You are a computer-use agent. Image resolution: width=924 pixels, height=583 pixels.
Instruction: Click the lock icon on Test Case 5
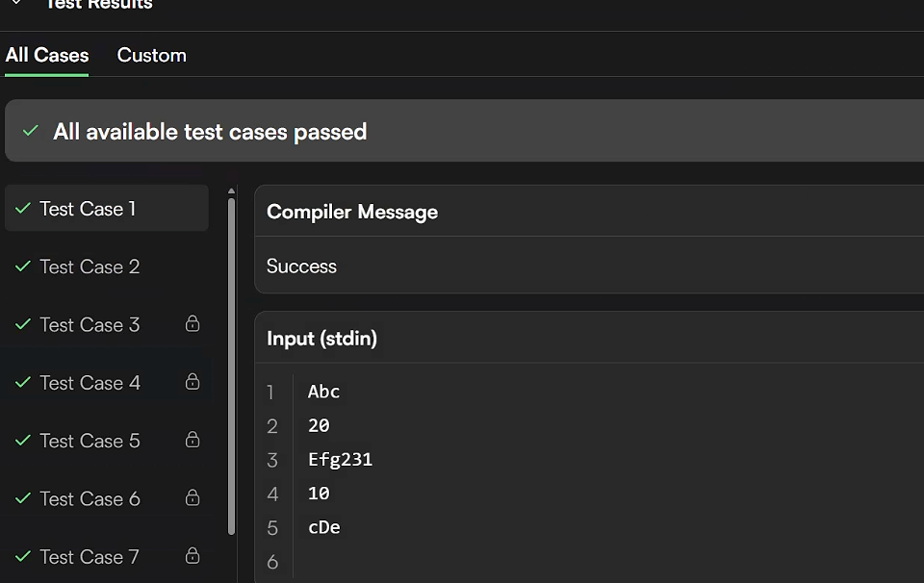(192, 440)
